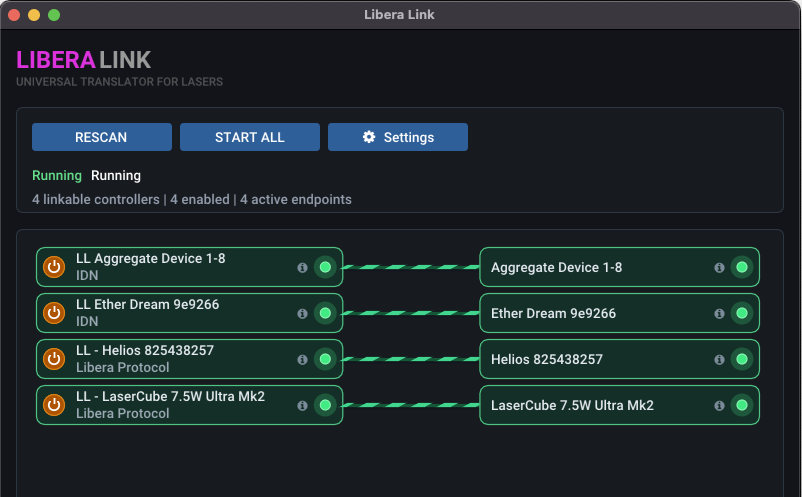Open info for LL - LaserCube 7.5W Ultra Mk2
This screenshot has height=497, width=802.
tap(302, 405)
